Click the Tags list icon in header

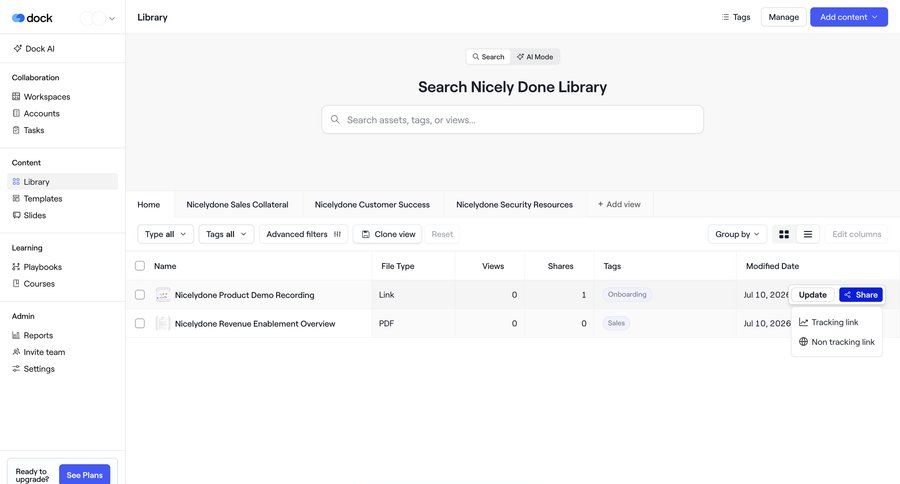tap(725, 17)
